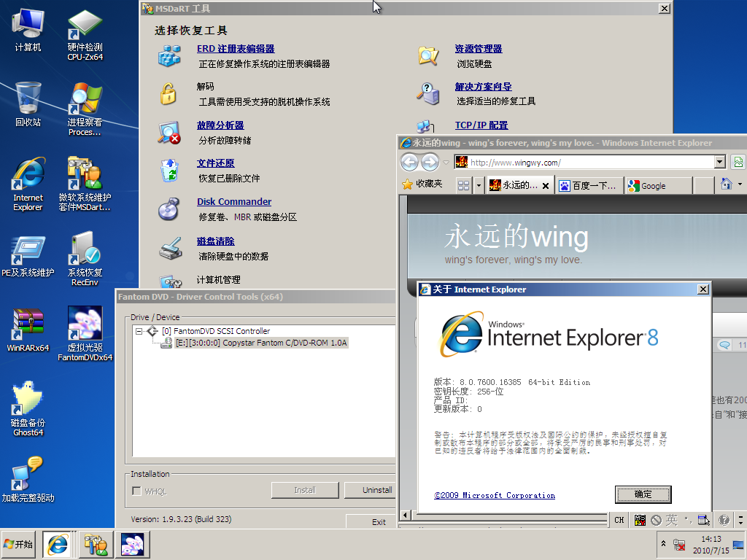Collapse FantomDVD SCSI Controller tree node
The height and width of the screenshot is (560, 747).
(x=139, y=331)
